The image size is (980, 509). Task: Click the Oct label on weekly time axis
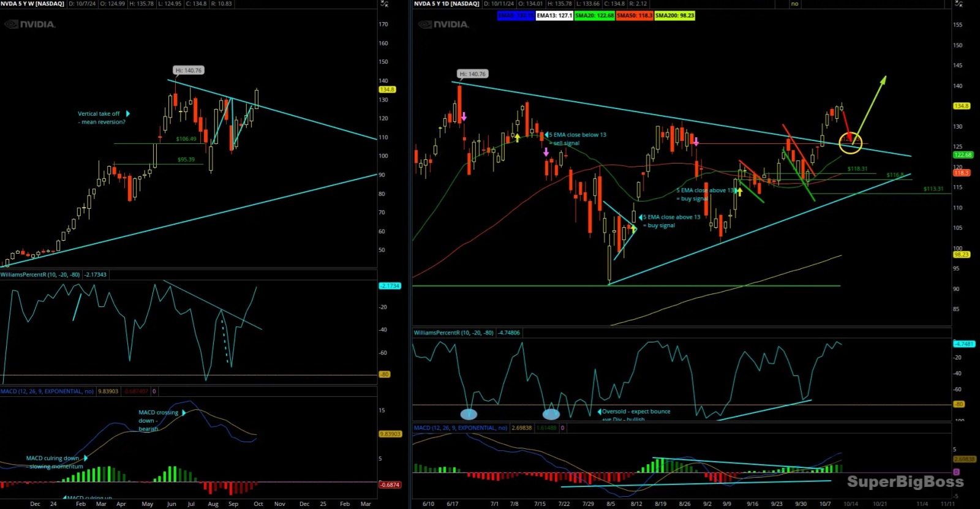258,503
